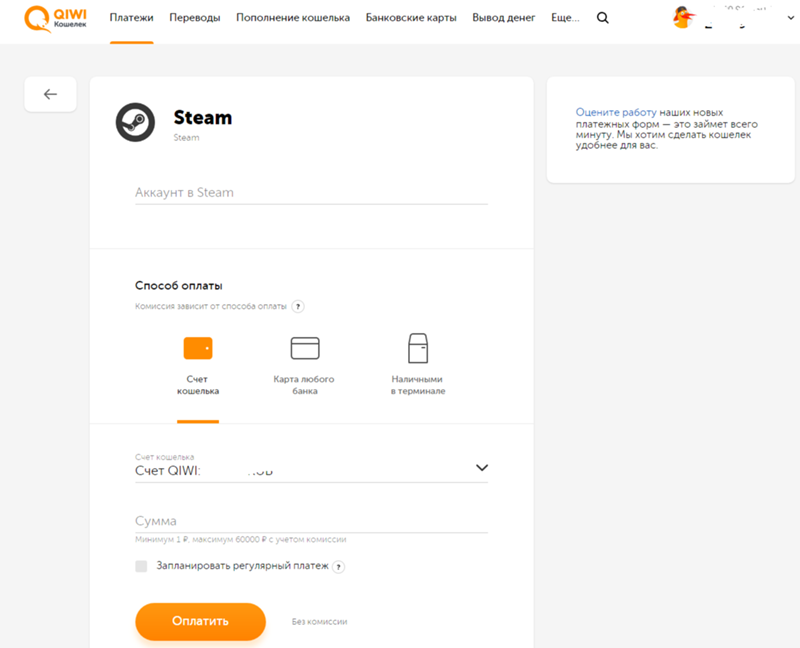Viewport: 800px width, 648px height.
Task: Select the terminal cash payment icon
Action: tap(418, 348)
